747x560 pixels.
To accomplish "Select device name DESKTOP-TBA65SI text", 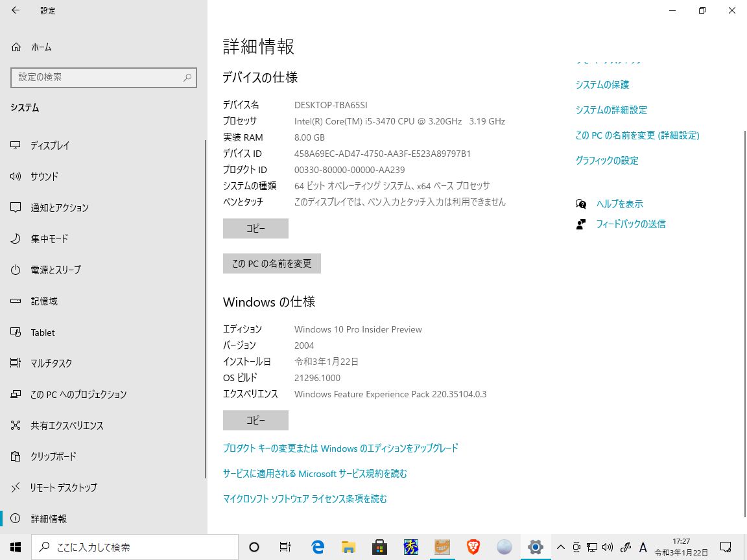I will tap(331, 105).
